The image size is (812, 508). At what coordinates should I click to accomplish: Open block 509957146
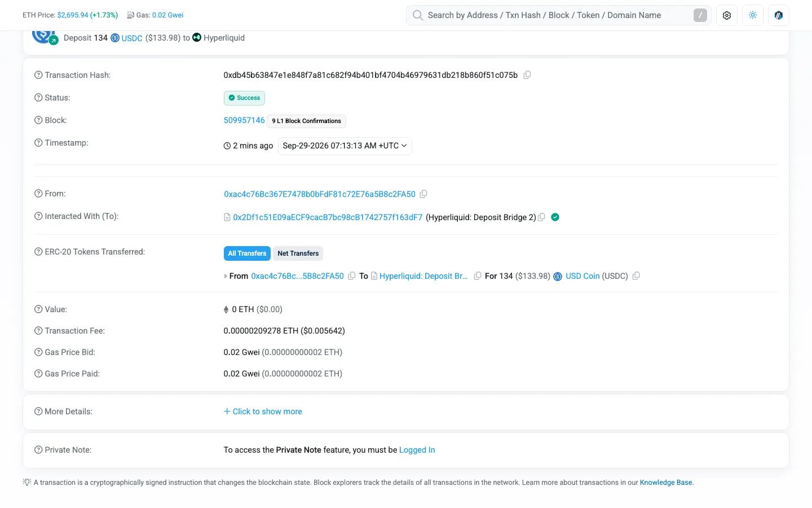tap(244, 120)
